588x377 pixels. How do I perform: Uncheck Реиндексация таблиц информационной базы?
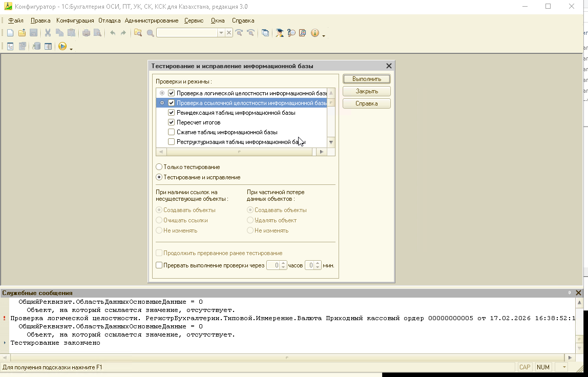point(172,113)
